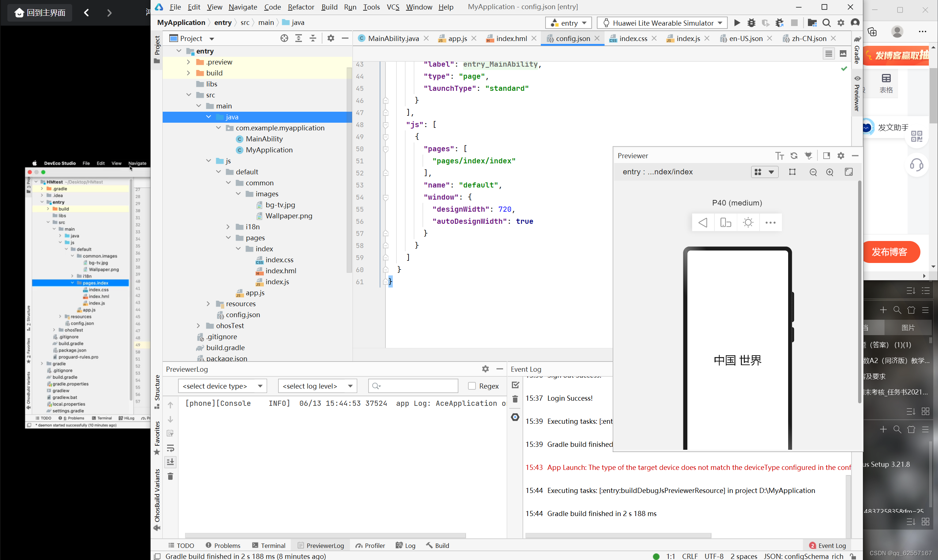
Task: Toggle soft-wrap in PreviewerLog
Action: (170, 448)
